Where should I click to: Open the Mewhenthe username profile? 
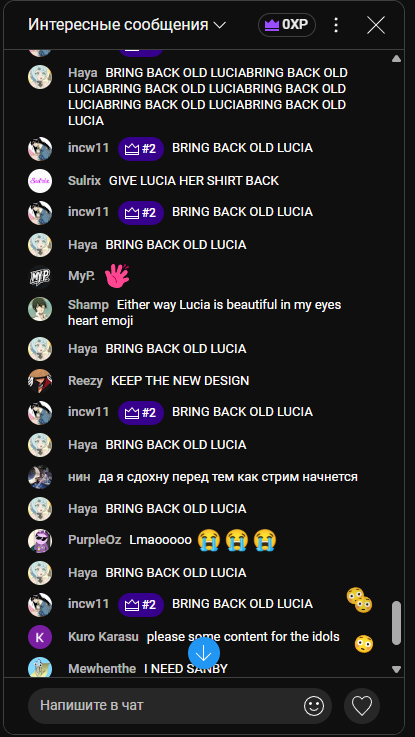(102, 668)
